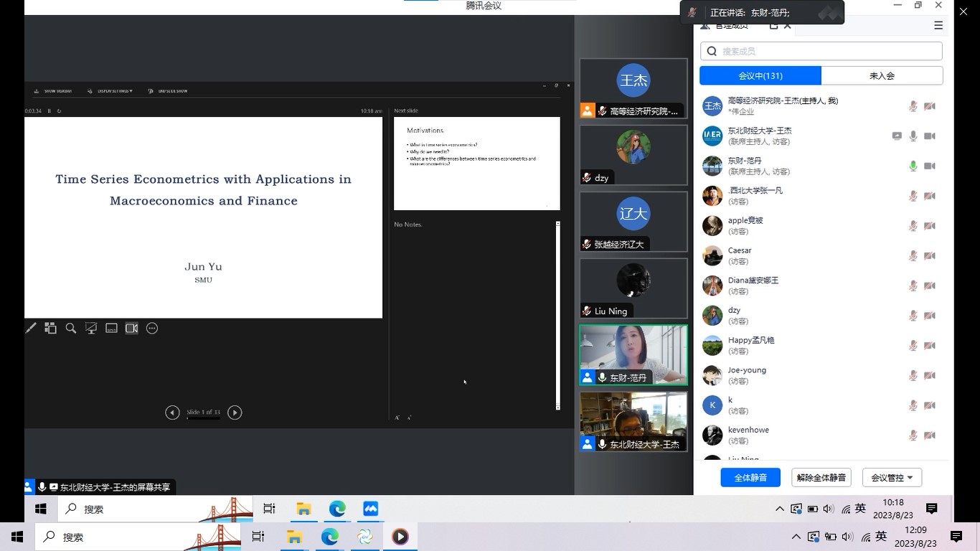Click the video player icon in bottom taskbar
The image size is (980, 551).
(x=400, y=537)
